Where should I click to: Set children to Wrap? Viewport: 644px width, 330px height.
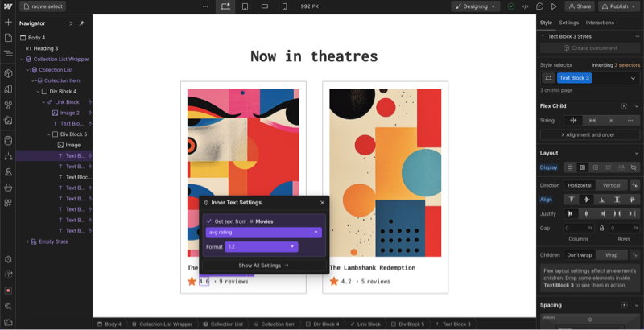[x=611, y=254]
